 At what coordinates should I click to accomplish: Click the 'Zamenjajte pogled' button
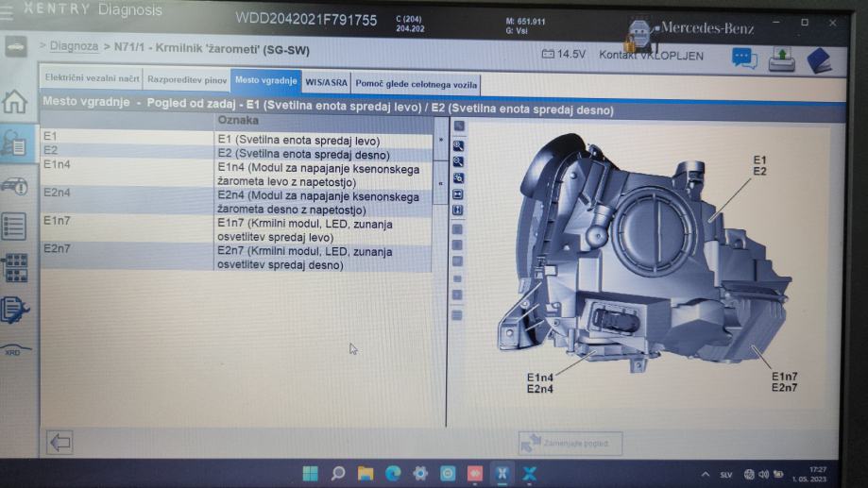coord(570,444)
